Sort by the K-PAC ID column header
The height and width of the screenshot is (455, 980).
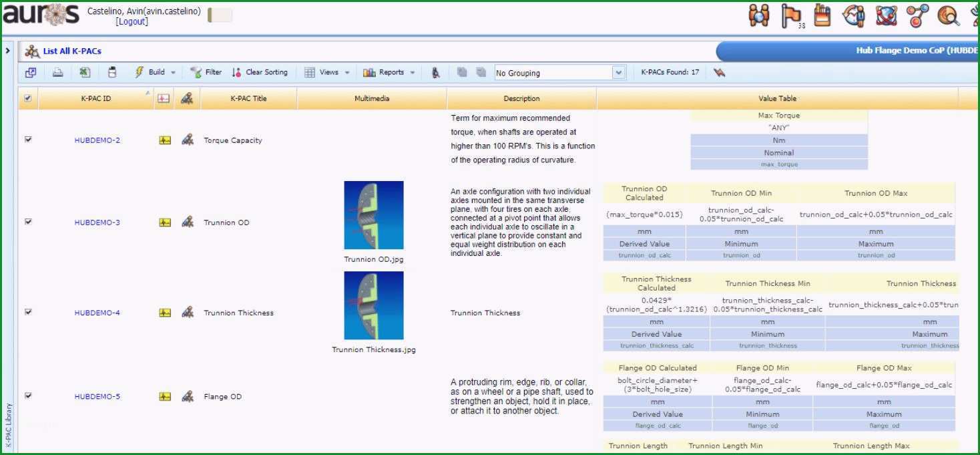click(x=96, y=98)
